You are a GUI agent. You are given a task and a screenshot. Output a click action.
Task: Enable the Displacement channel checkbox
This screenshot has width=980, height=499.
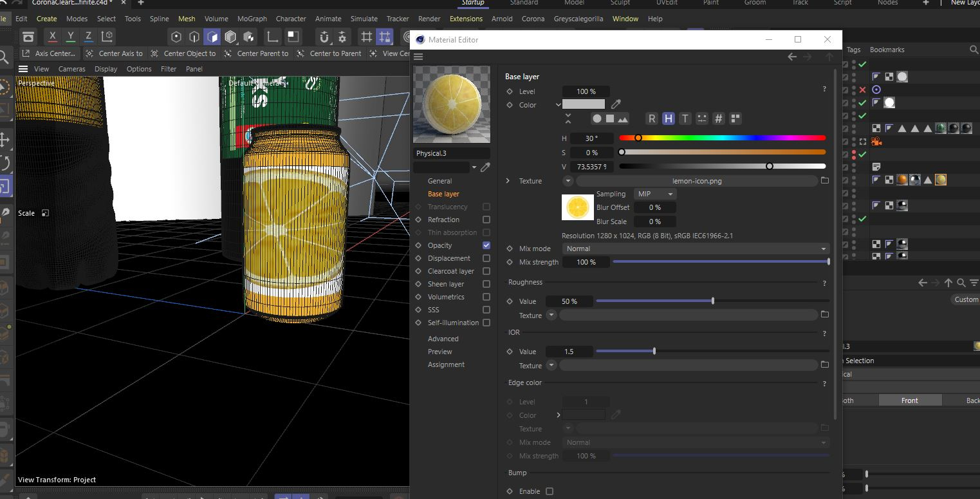pos(486,258)
